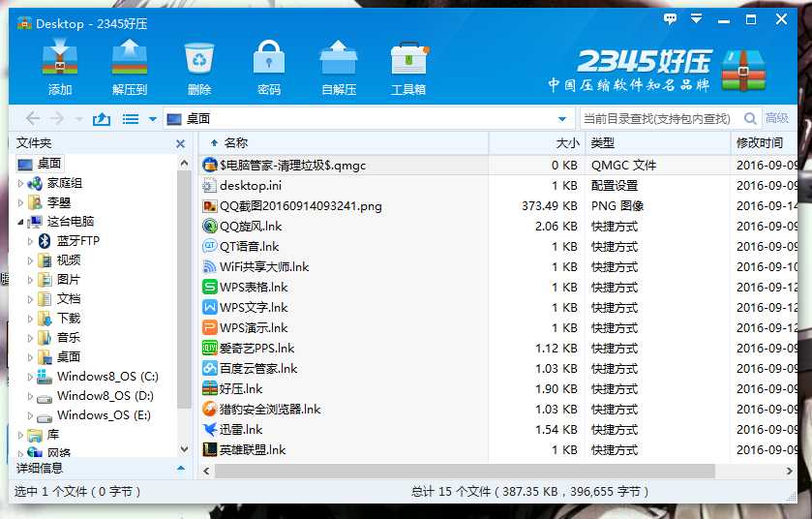The height and width of the screenshot is (519, 812).
Task: Select the 英雄联盟.lnk shortcut icon
Action: click(x=209, y=449)
